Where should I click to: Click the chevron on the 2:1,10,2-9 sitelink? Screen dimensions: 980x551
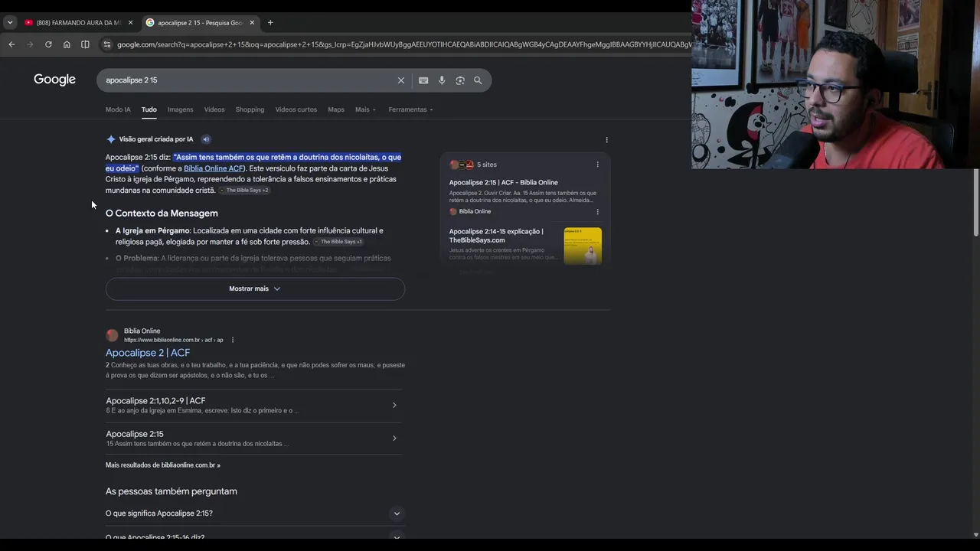(394, 405)
